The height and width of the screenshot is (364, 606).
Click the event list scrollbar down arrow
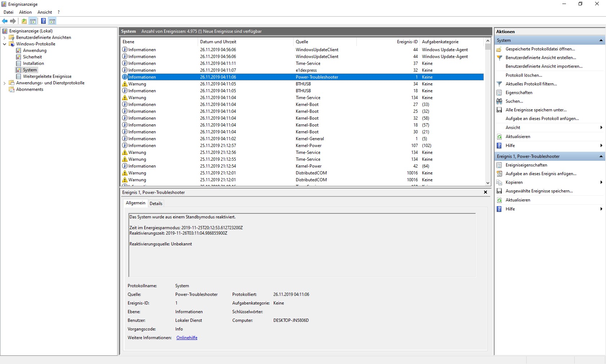488,183
